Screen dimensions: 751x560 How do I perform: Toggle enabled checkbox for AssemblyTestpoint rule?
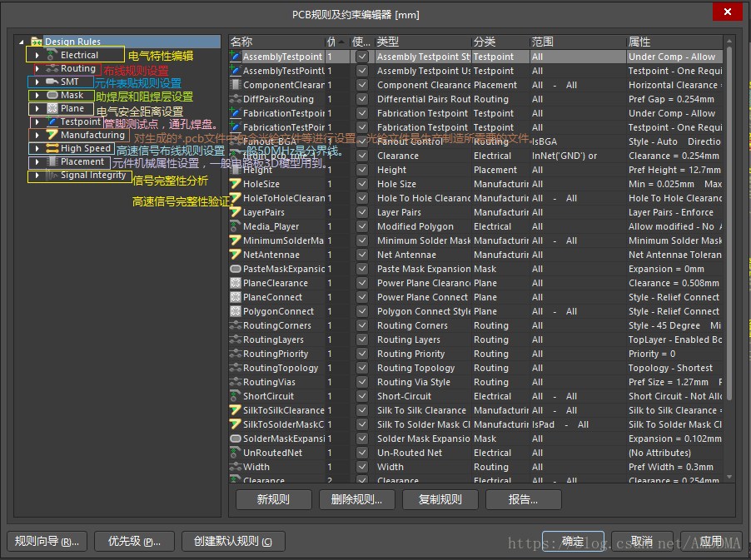pos(362,57)
